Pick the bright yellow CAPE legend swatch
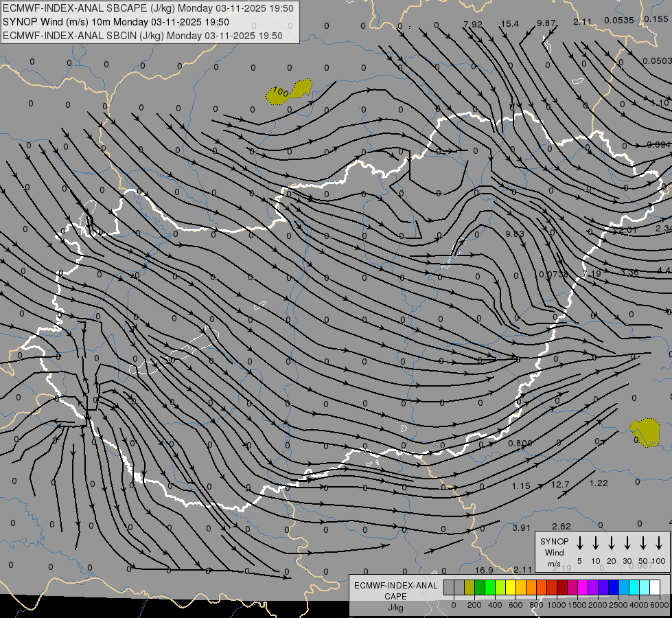The height and width of the screenshot is (618, 672). pyautogui.click(x=511, y=587)
